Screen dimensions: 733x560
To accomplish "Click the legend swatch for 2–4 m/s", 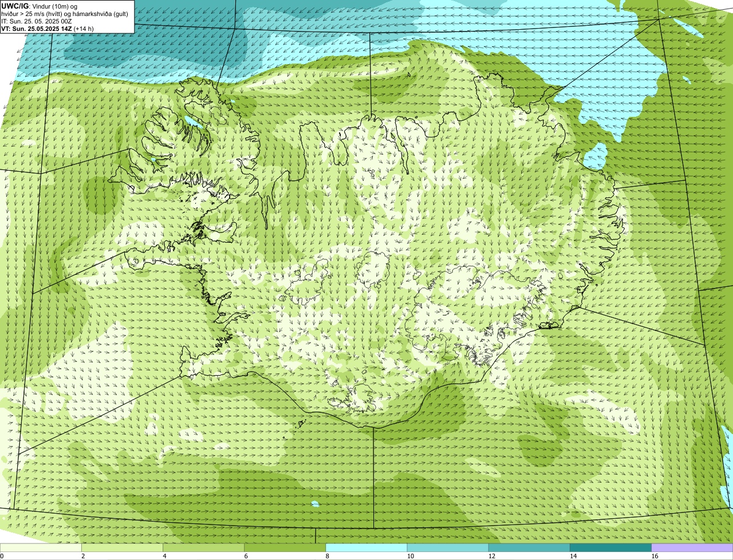I will 122,547.
